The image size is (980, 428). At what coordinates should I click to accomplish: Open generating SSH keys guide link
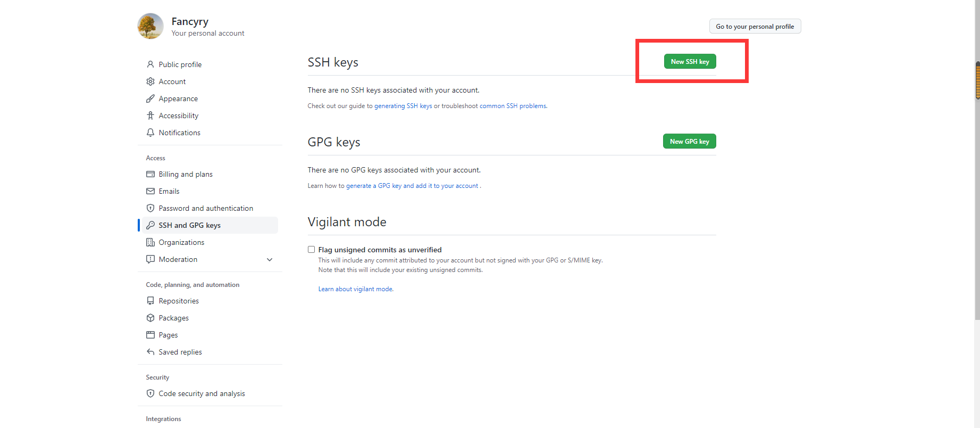pos(403,106)
